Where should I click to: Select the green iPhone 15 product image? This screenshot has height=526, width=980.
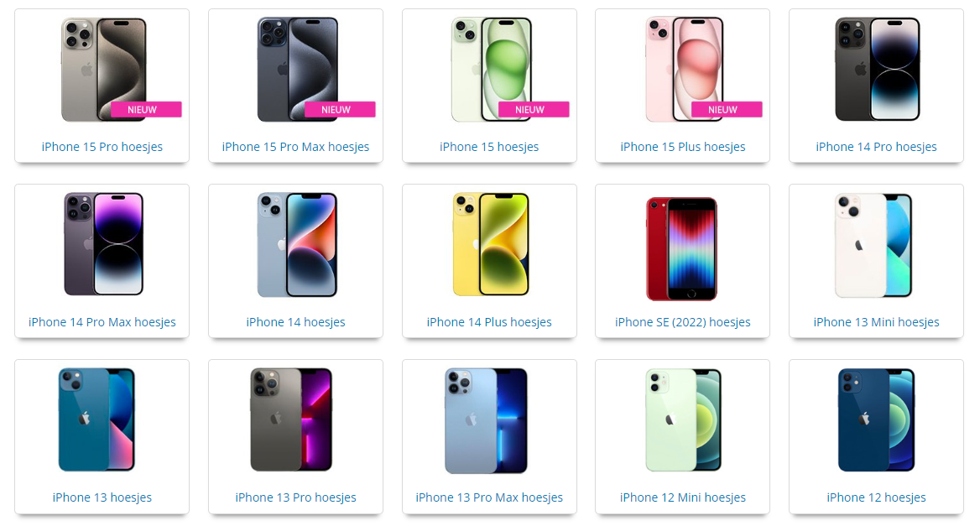tap(491, 70)
